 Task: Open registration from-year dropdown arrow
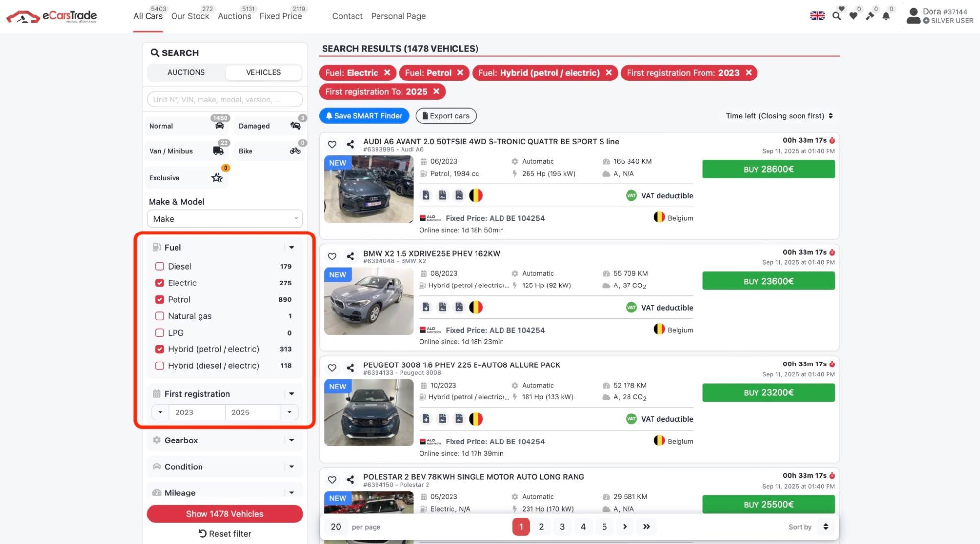tap(160, 412)
